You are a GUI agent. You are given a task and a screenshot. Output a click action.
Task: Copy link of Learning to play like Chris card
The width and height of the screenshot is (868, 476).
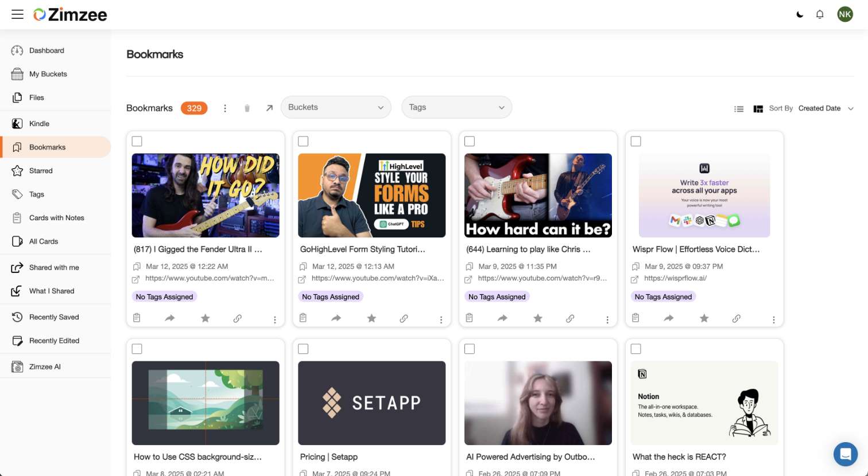click(x=570, y=318)
